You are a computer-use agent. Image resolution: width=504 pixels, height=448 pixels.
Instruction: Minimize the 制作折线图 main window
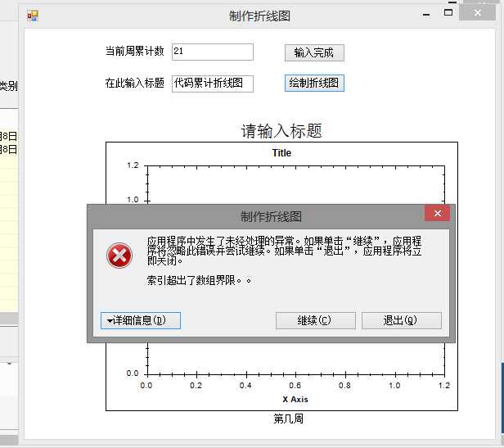[x=426, y=15]
